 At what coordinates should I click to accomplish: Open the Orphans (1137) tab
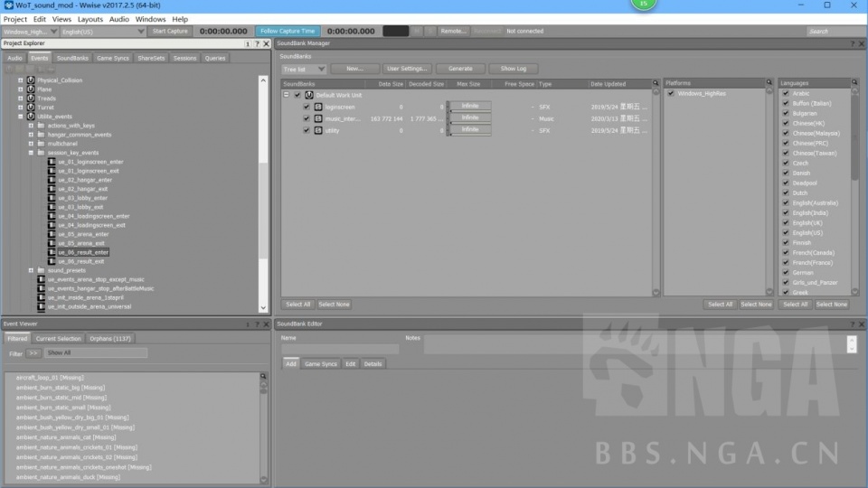[x=110, y=339]
